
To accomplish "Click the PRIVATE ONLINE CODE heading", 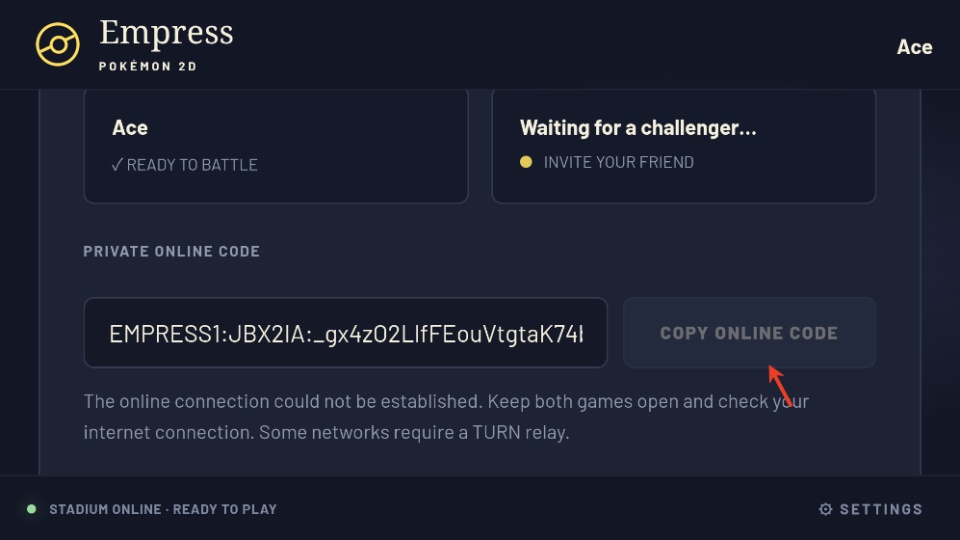I will coord(171,251).
